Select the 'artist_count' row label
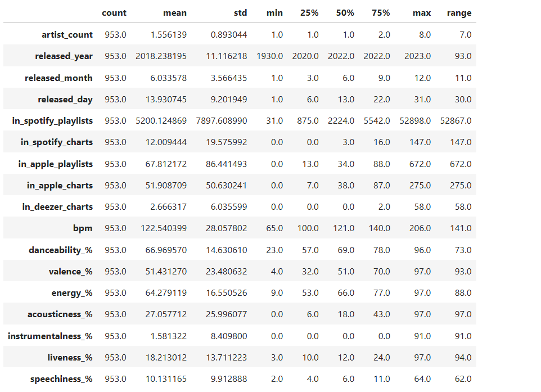The image size is (541, 392). (x=67, y=35)
